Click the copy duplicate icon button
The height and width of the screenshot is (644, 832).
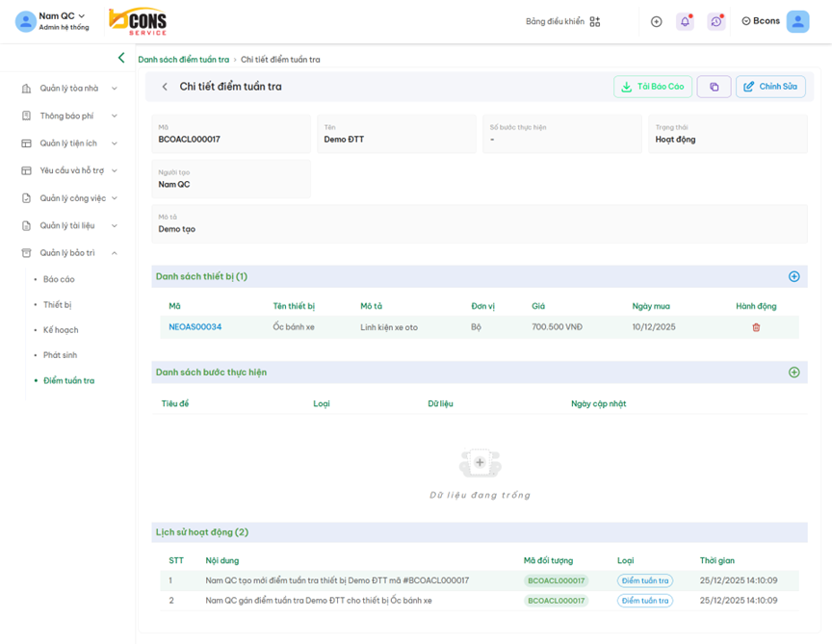coord(714,87)
